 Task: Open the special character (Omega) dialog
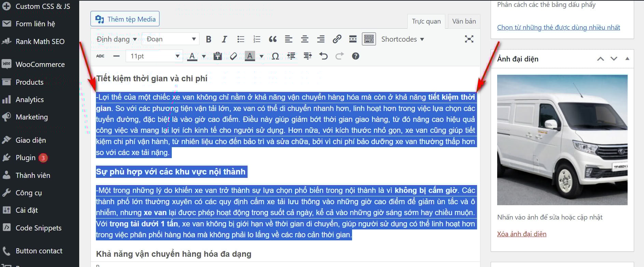tap(275, 56)
